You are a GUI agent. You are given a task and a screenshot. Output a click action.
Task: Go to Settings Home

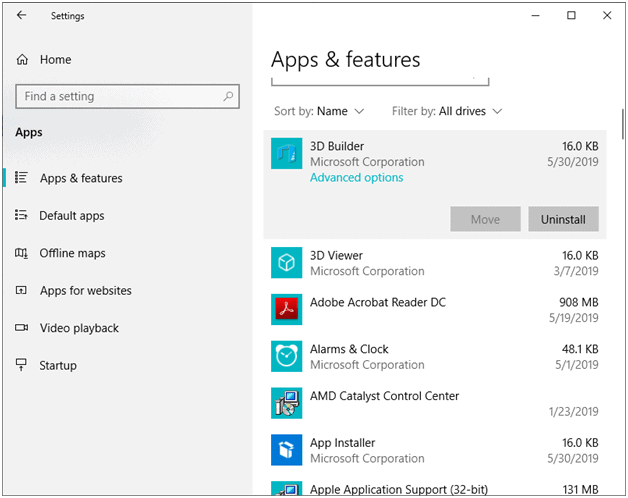click(x=56, y=60)
